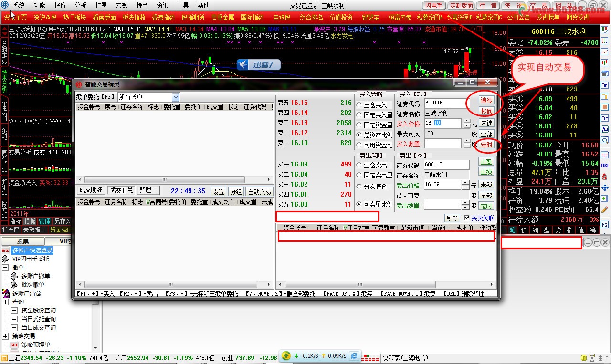Click the signal antenna icon in status bar

pos(591,357)
